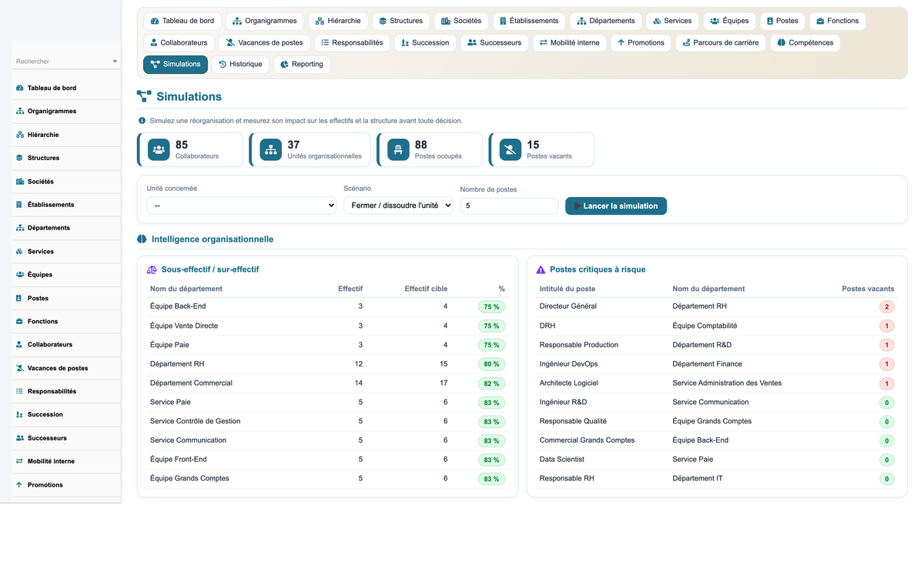Click the Postes occupés chair icon
The width and height of the screenshot is (924, 572).
tap(398, 150)
